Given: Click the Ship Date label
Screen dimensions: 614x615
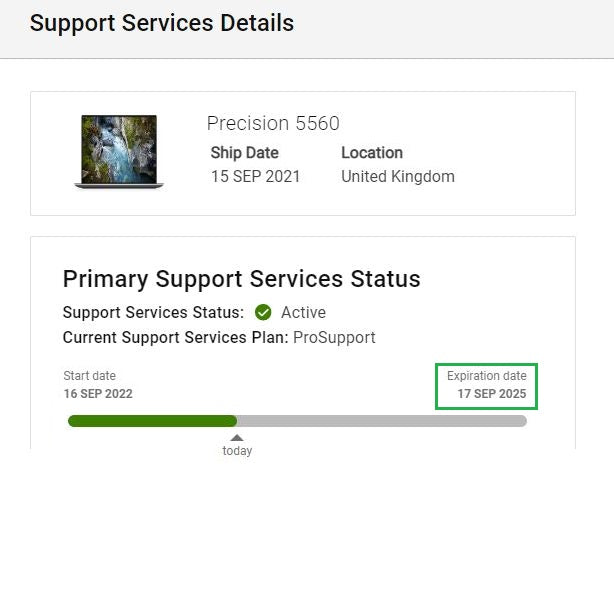Looking at the screenshot, I should [x=244, y=153].
